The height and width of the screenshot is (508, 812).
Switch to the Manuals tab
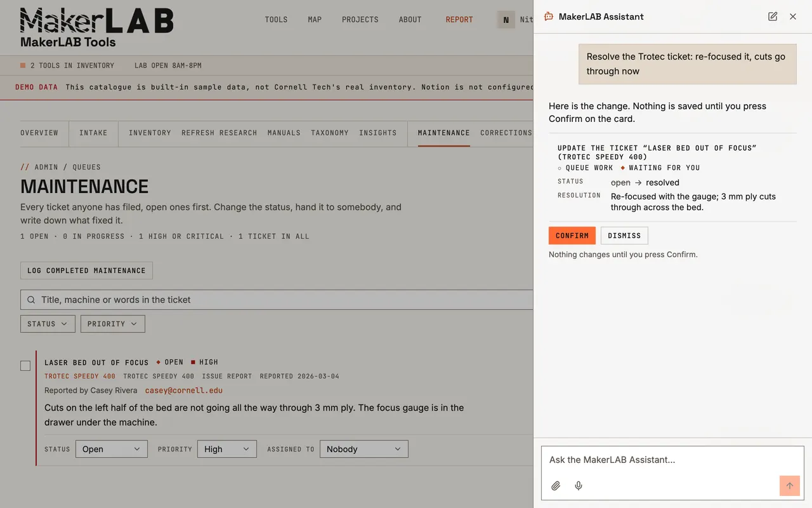coord(284,133)
